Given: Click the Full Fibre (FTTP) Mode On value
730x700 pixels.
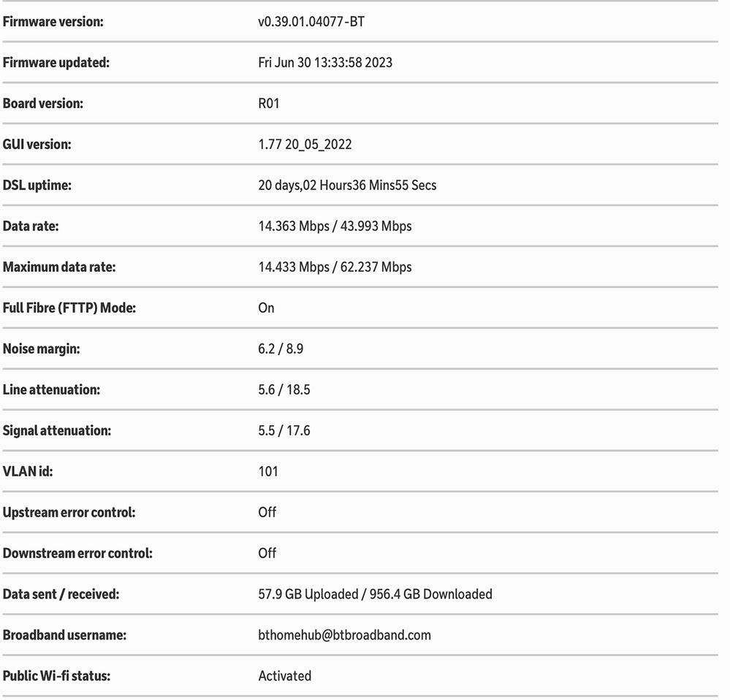Looking at the screenshot, I should click(266, 308).
